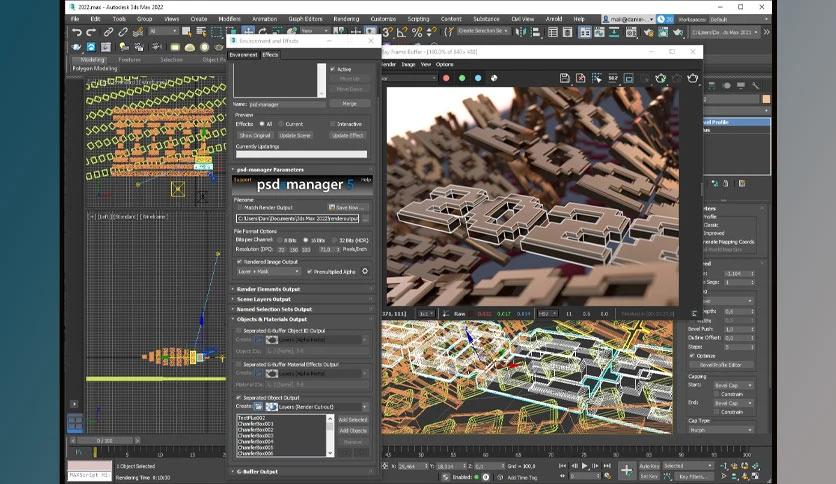Screen dimensions: 836x484
Task: Select Current radio under Preview Effects
Action: pyautogui.click(x=281, y=124)
